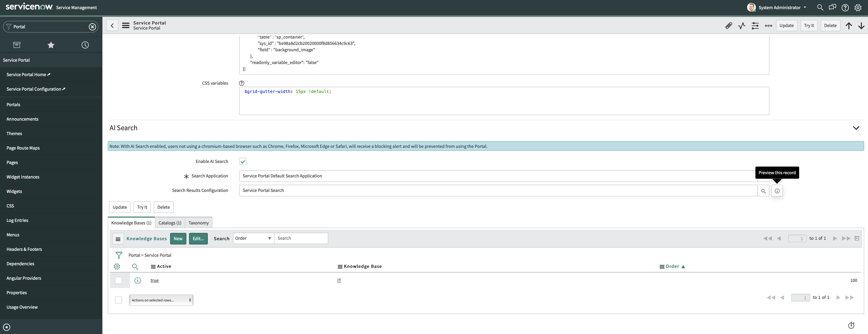Collapse the AI Search section chevron
This screenshot has height=334, width=868.
[x=856, y=128]
